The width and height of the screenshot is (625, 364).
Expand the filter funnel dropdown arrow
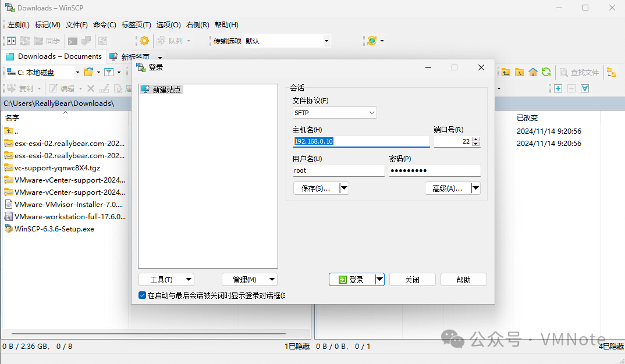tap(119, 72)
